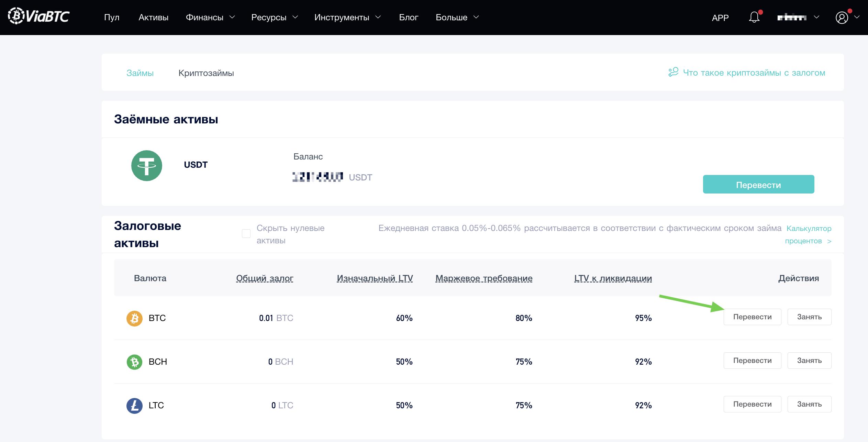This screenshot has width=868, height=442.
Task: Expand the blurred account name dropdown
Action: pyautogui.click(x=799, y=17)
